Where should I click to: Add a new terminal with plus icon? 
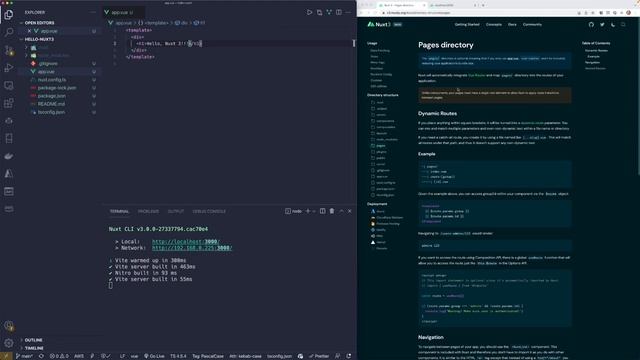tap(308, 211)
